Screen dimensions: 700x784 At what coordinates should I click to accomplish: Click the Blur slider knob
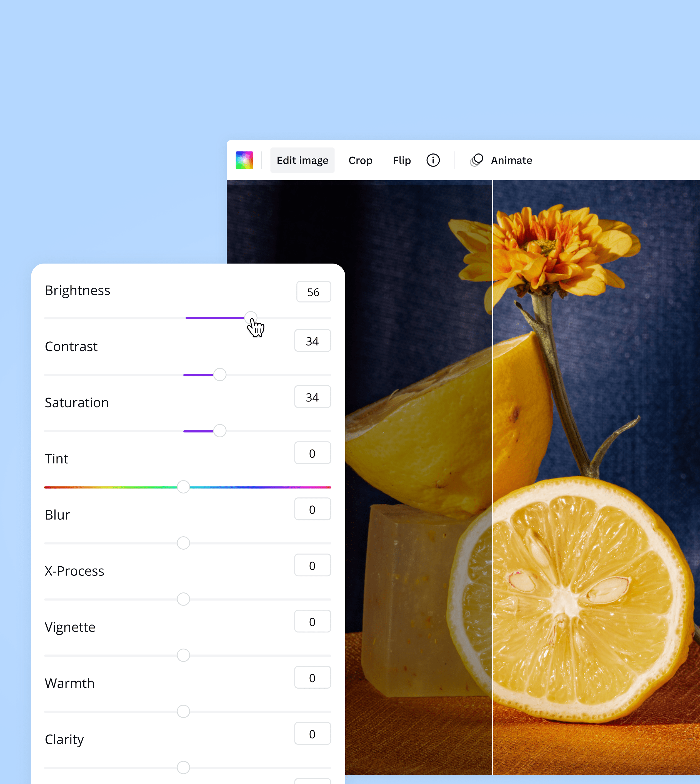[183, 543]
